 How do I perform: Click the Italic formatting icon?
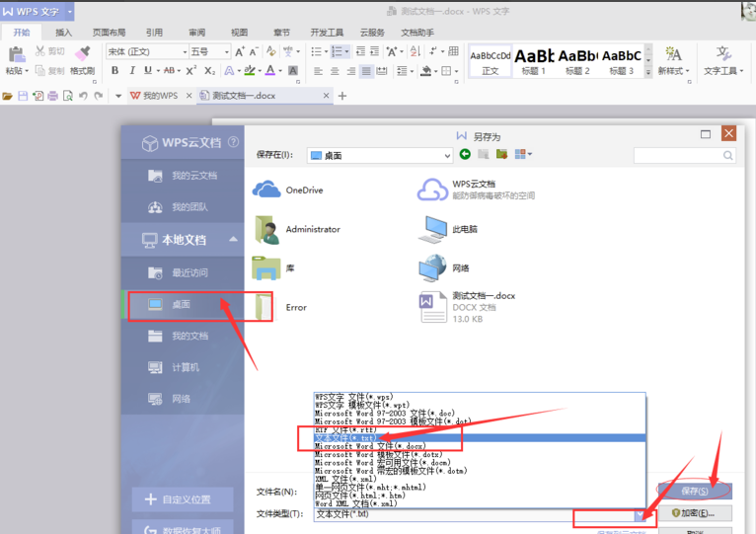[x=131, y=71]
